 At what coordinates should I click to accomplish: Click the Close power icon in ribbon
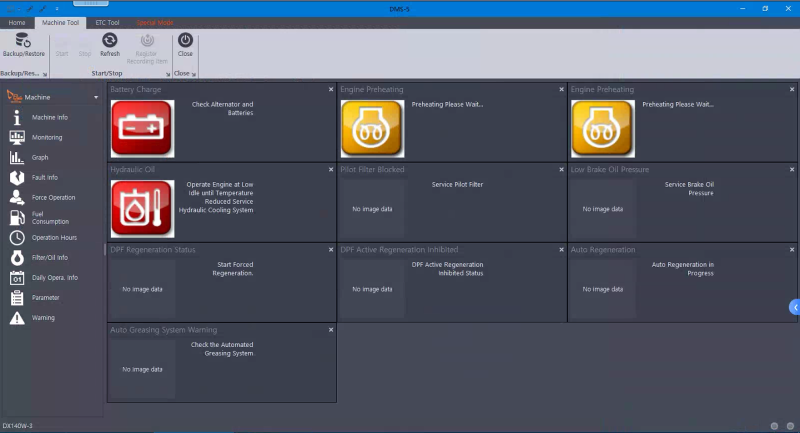coord(185,41)
